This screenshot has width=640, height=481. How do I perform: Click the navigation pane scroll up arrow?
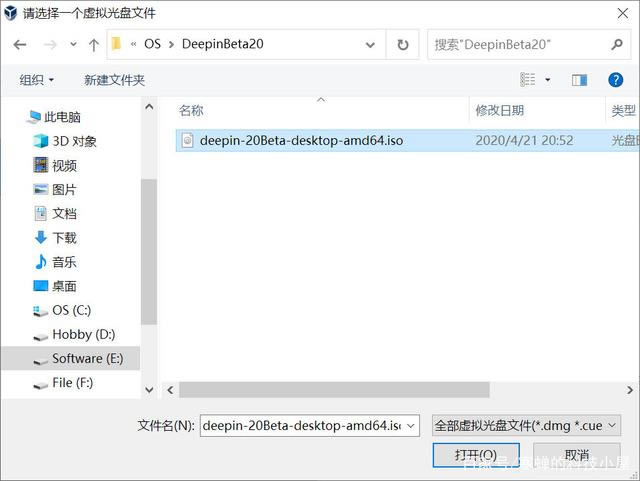[x=149, y=107]
